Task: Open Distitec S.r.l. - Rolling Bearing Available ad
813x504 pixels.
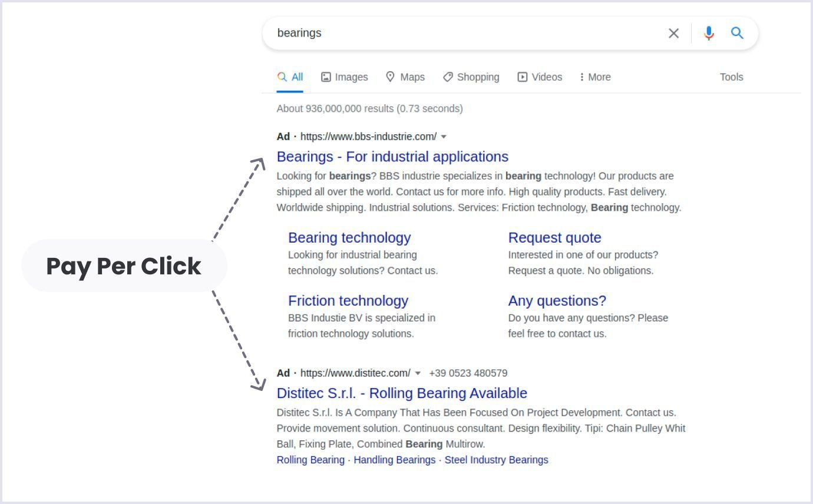Action: [402, 393]
